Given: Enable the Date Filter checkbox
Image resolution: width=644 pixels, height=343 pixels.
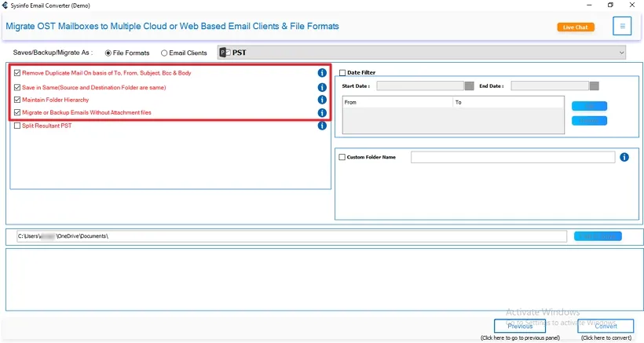Looking at the screenshot, I should [342, 73].
